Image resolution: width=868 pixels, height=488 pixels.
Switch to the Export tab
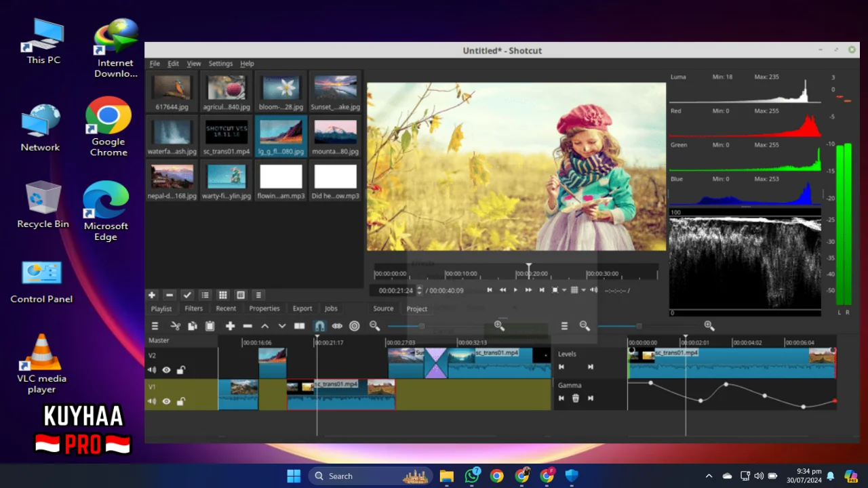point(302,308)
